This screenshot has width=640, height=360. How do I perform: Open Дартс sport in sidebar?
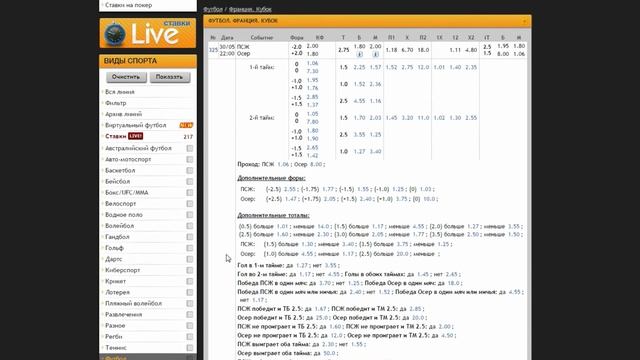click(x=113, y=259)
